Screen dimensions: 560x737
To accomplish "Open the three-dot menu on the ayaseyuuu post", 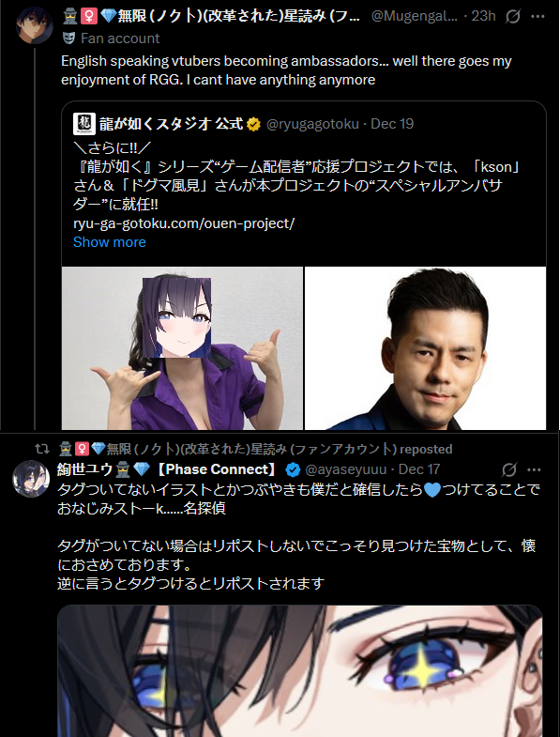I will 534,469.
